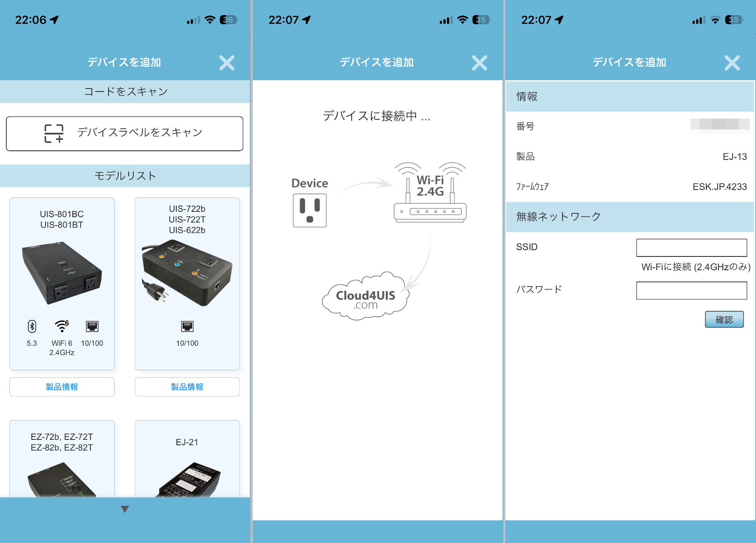Tap the Device outlet icon in diagram

pos(310,211)
